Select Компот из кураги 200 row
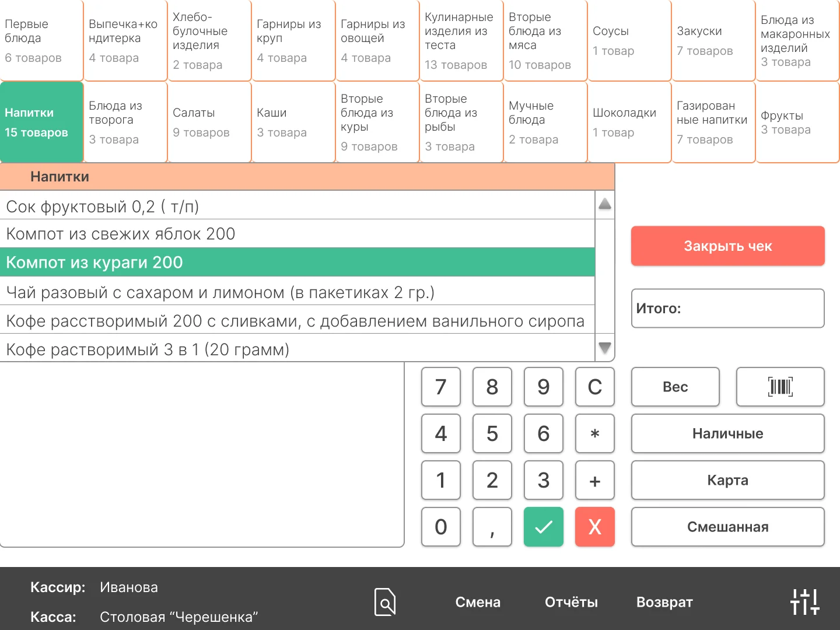The height and width of the screenshot is (630, 840). point(297,262)
